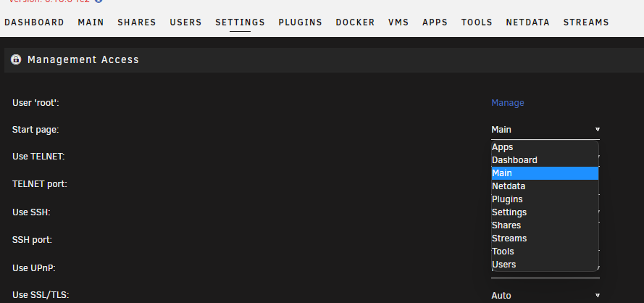The image size is (644, 303).
Task: Click the "Use SSL/TLS:" label
Action: coord(41,295)
